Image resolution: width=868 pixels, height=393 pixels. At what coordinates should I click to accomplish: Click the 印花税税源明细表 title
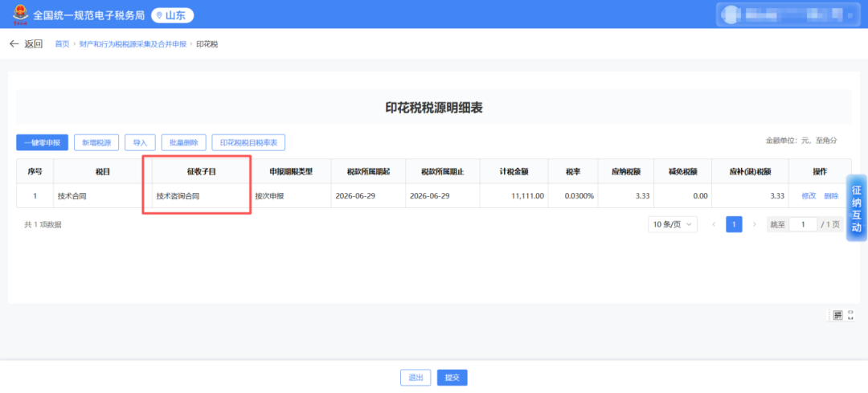[x=434, y=108]
